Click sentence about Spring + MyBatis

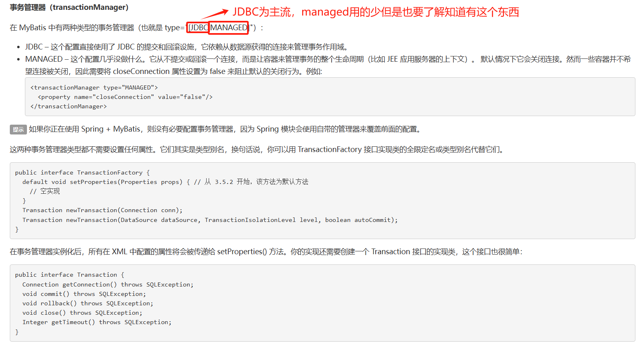225,129
